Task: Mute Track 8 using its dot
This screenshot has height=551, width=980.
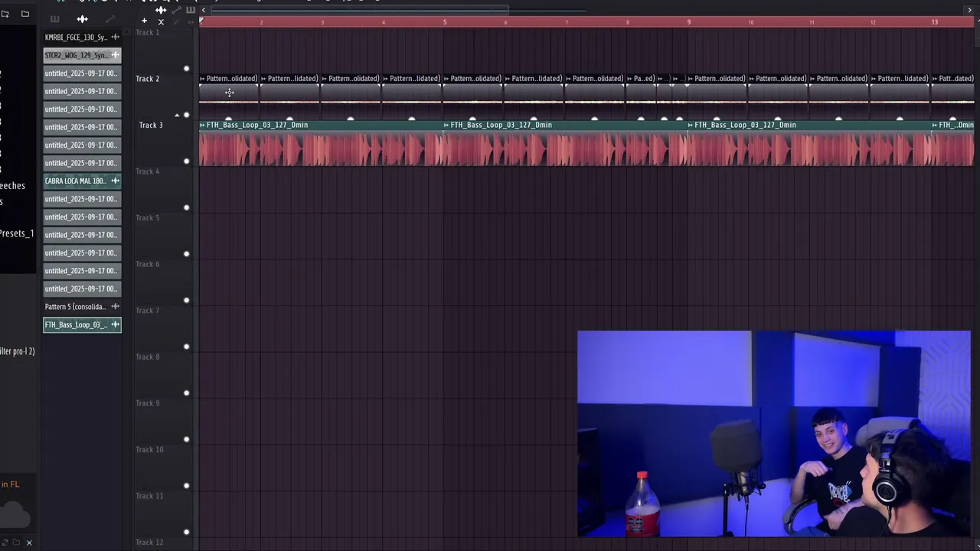Action: pos(186,393)
